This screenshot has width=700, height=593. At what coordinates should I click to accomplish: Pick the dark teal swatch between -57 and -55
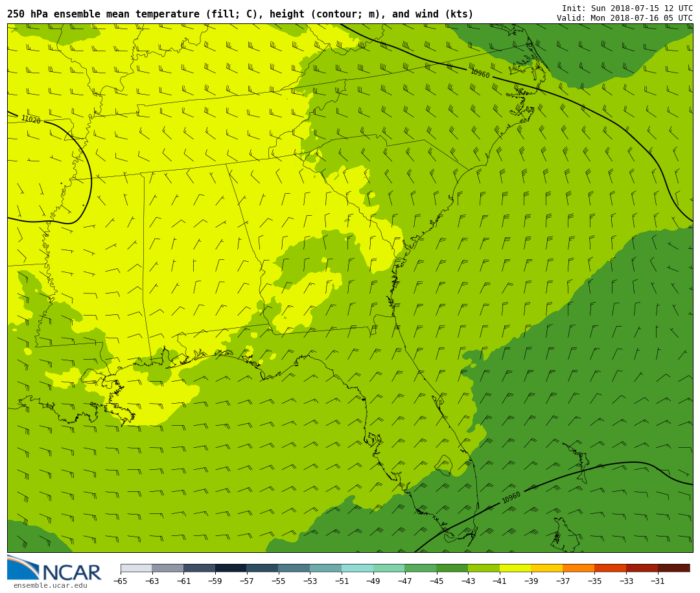[262, 568]
